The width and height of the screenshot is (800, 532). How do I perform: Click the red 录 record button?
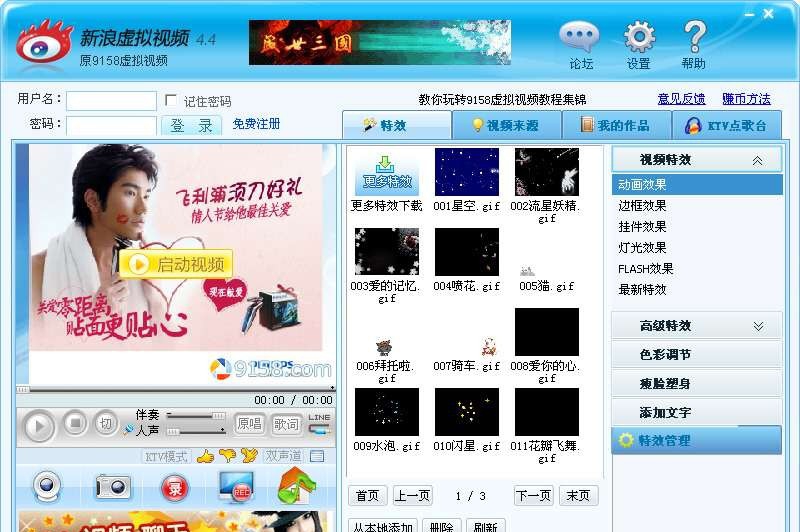click(x=175, y=488)
